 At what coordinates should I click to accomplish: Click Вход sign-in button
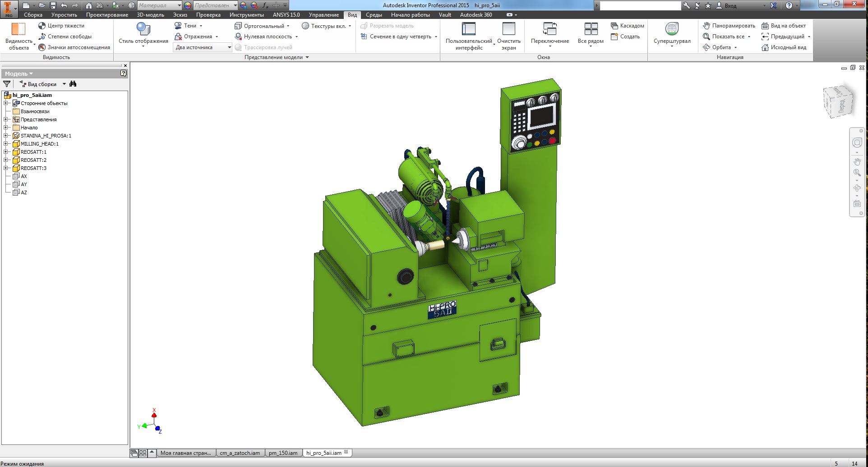click(726, 5)
